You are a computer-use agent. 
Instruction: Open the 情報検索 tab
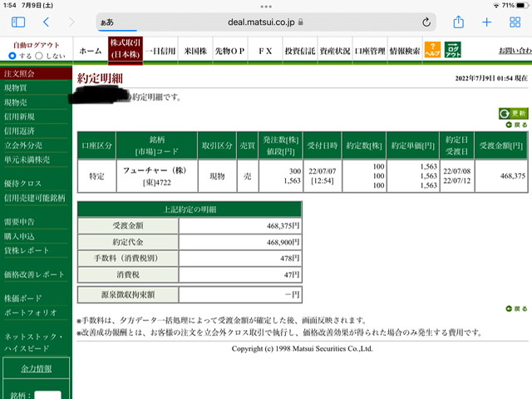[x=405, y=51]
